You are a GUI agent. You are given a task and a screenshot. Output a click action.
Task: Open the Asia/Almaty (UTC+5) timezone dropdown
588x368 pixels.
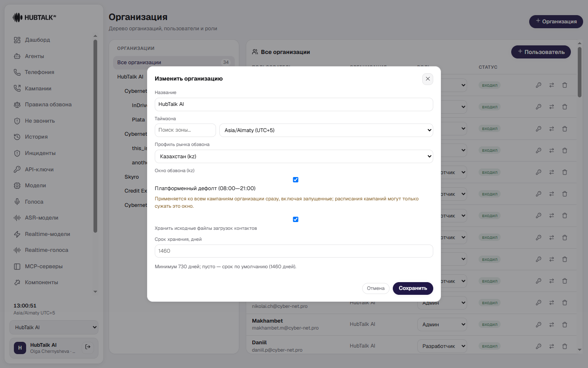(326, 130)
